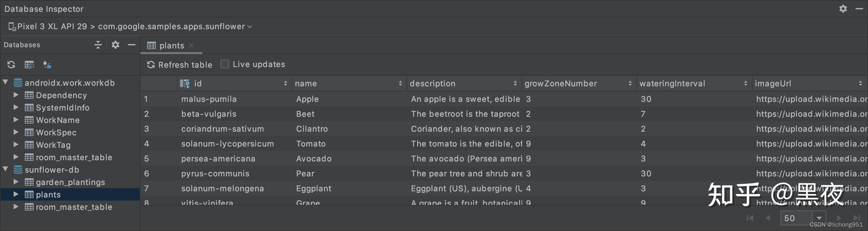Screen dimensions: 868x231
Task: Select the plants tab
Action: tap(171, 45)
